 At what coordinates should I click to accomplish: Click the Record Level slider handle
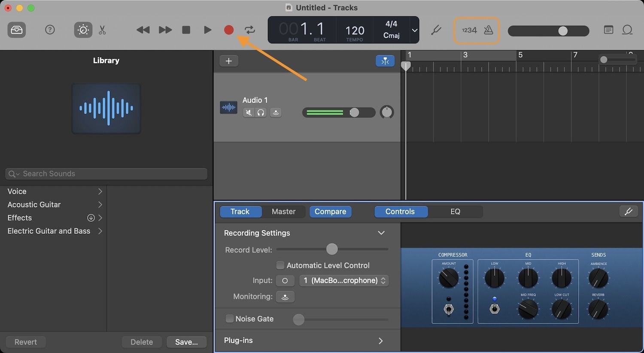click(332, 249)
